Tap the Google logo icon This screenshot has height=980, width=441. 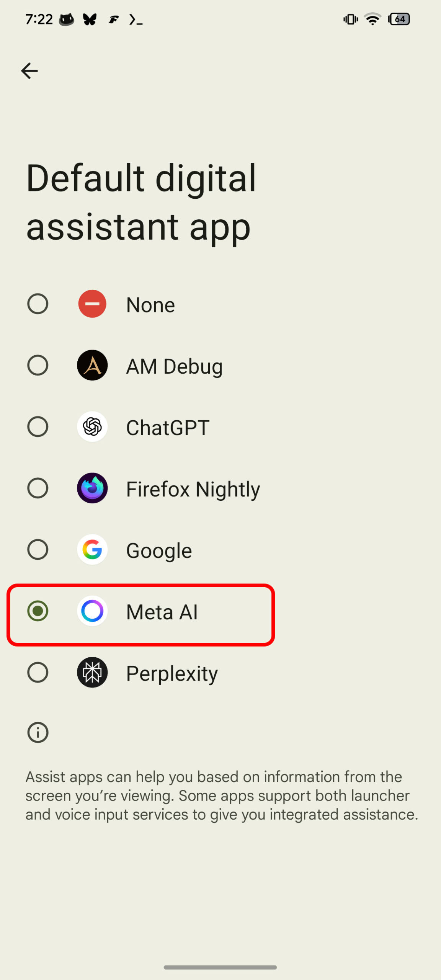click(92, 549)
